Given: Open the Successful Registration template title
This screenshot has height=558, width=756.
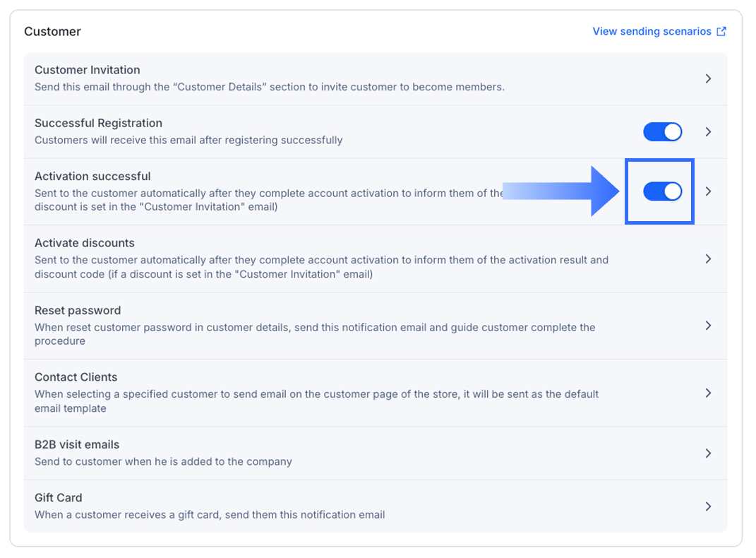Looking at the screenshot, I should (98, 123).
